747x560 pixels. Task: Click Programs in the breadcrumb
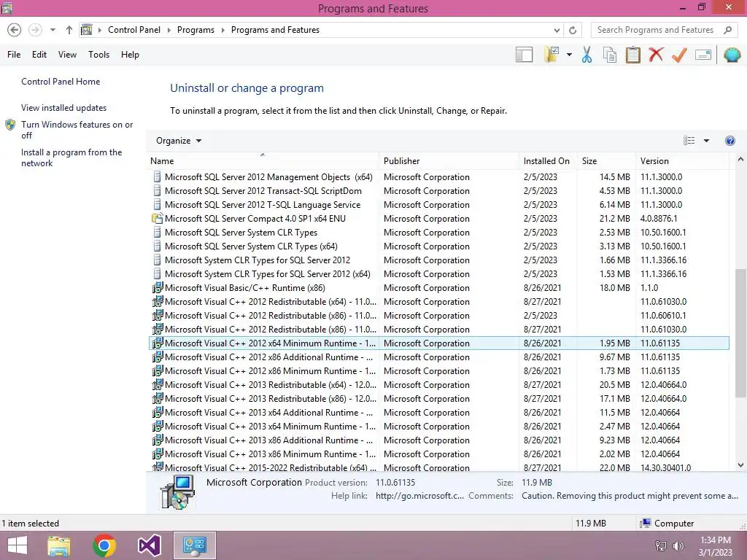(196, 29)
